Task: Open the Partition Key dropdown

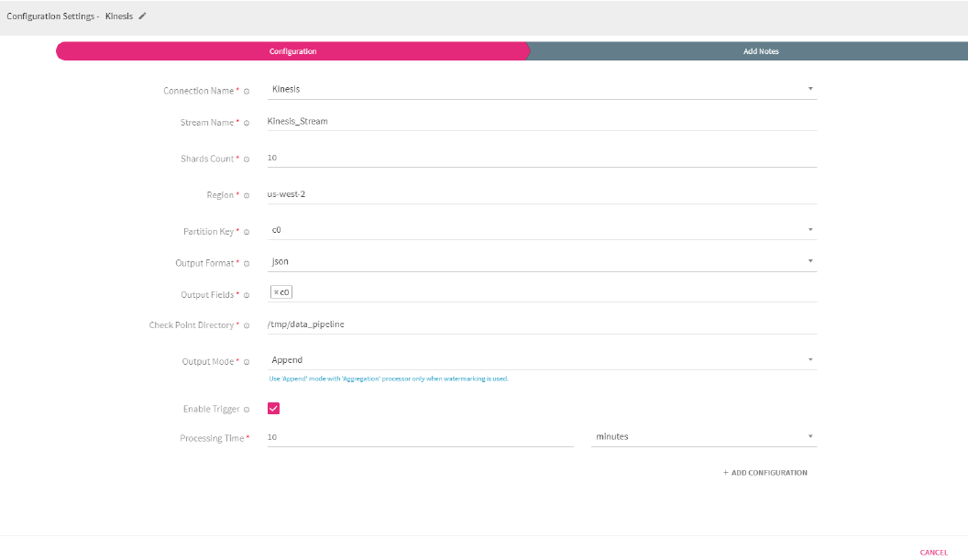Action: point(542,230)
